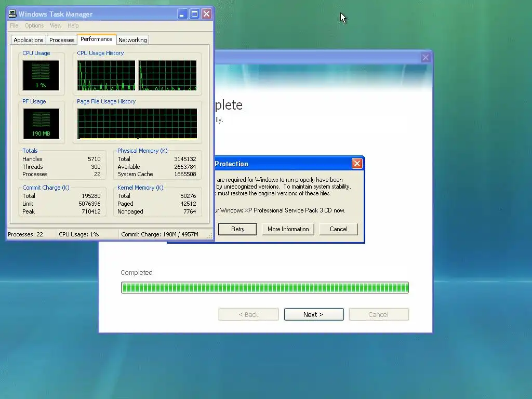
Task: Click the second CPU Usage History graph
Action: click(x=168, y=75)
